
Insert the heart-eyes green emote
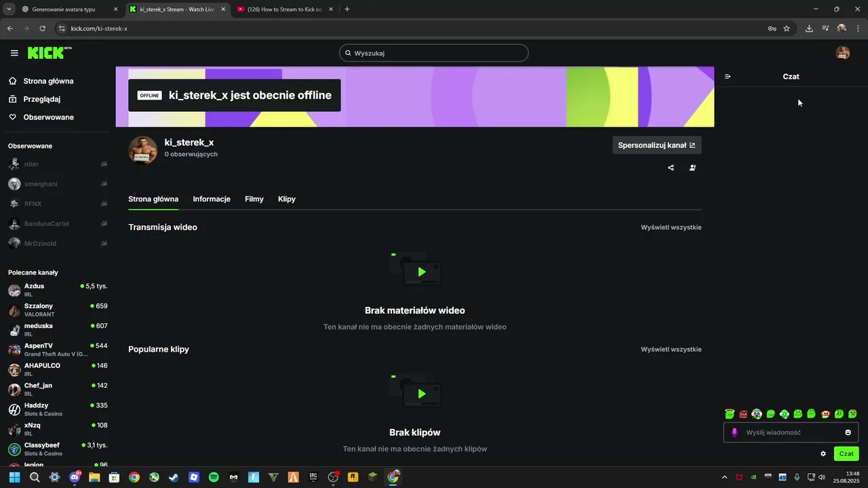coord(852,413)
